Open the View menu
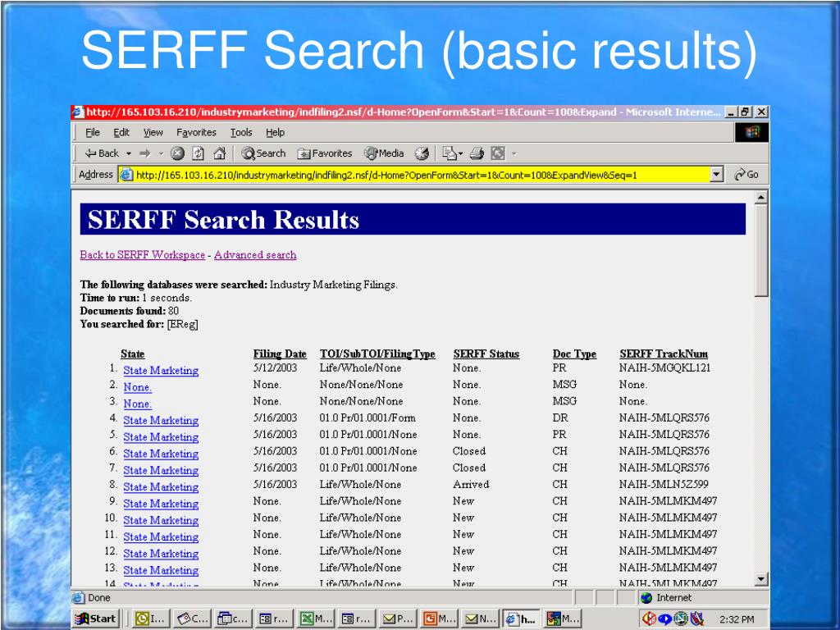 pyautogui.click(x=153, y=132)
